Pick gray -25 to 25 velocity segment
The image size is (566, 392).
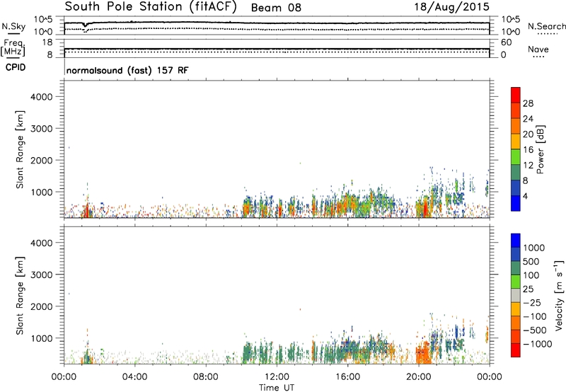tap(516, 296)
